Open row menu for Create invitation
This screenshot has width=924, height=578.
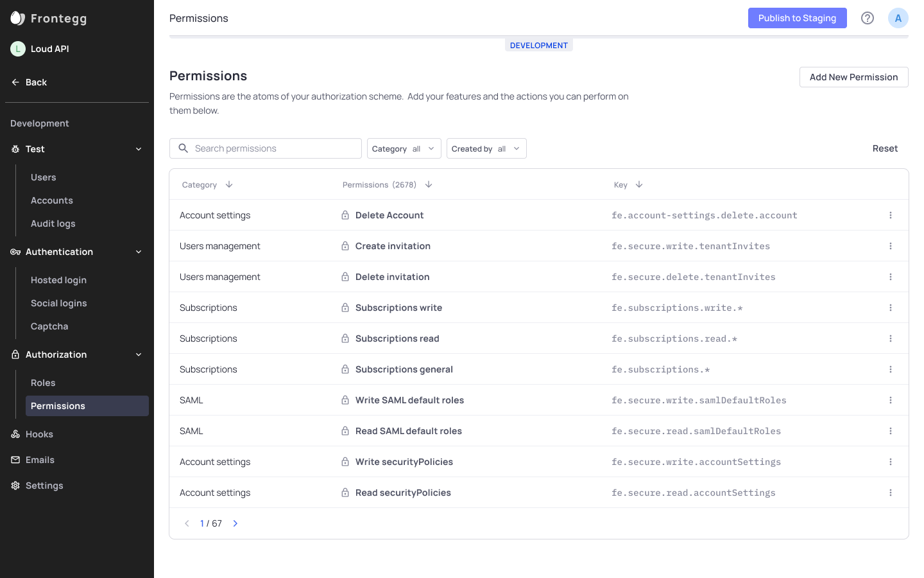pos(891,246)
